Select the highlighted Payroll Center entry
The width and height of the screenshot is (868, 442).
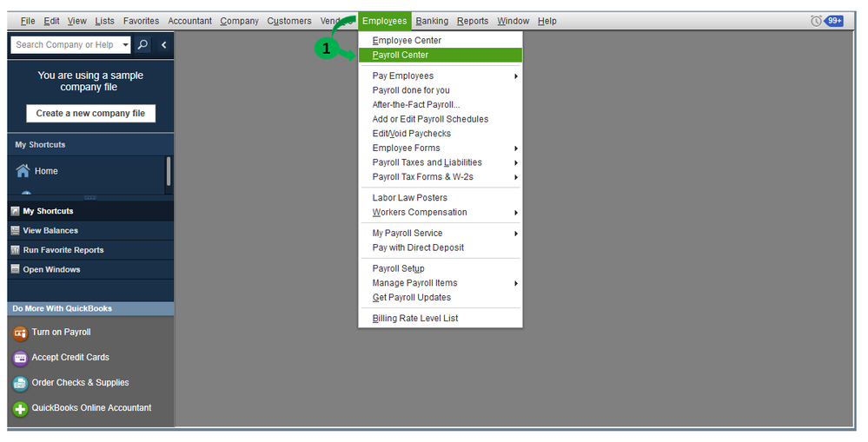click(441, 55)
